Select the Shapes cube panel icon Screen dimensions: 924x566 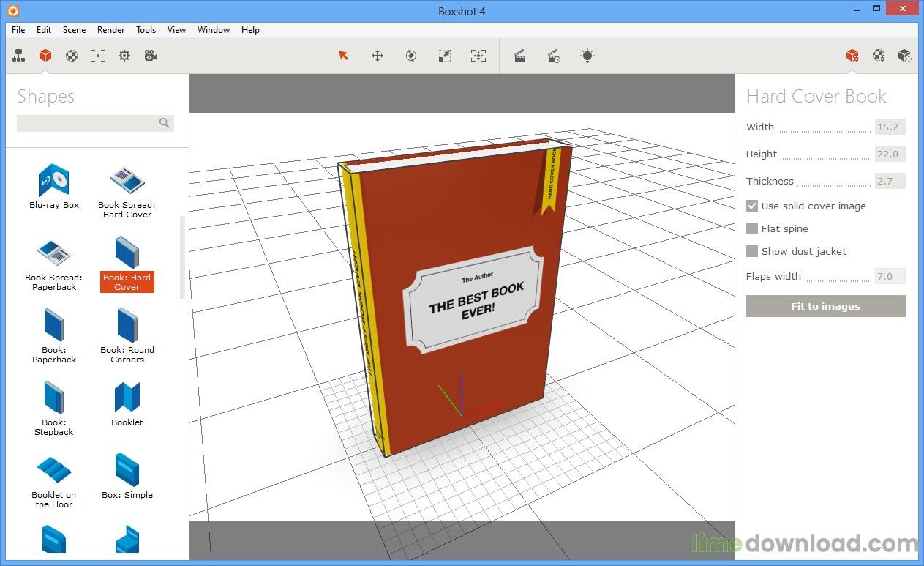(45, 56)
